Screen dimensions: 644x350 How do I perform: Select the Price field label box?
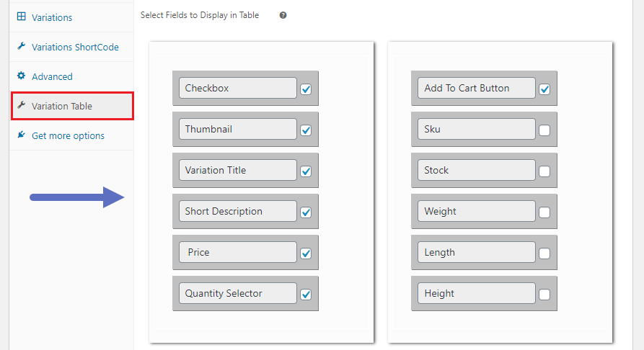click(238, 252)
